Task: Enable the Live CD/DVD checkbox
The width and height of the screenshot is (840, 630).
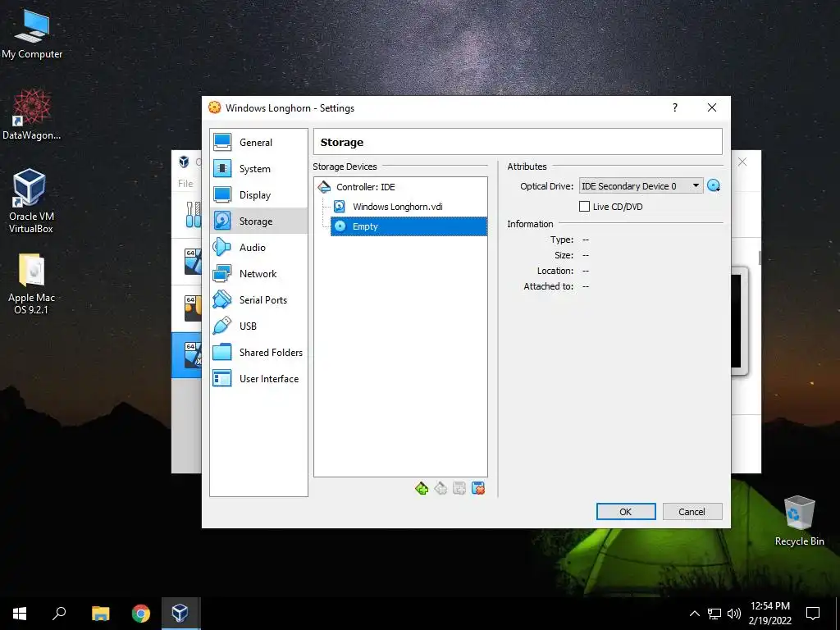Action: click(x=584, y=206)
